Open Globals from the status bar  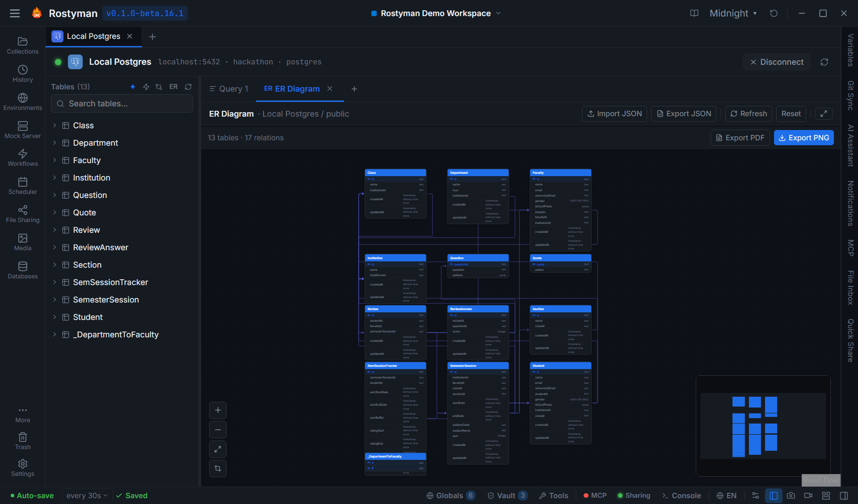coord(450,496)
